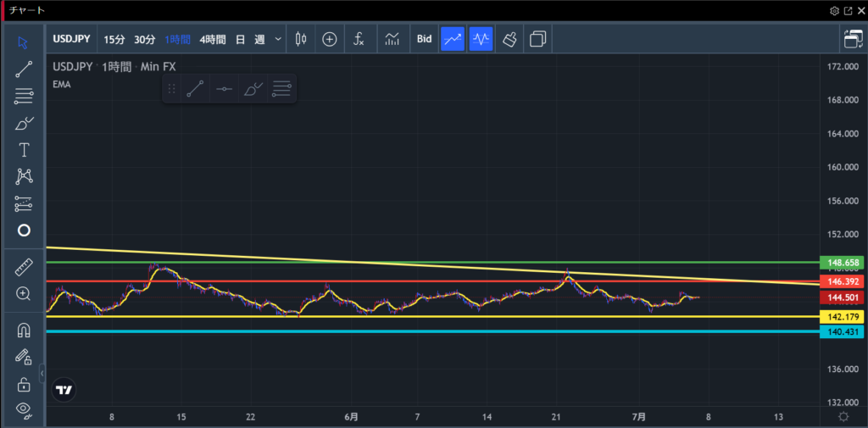This screenshot has width=868, height=428.
Task: Click the 6月 date on time axis
Action: [x=350, y=416]
